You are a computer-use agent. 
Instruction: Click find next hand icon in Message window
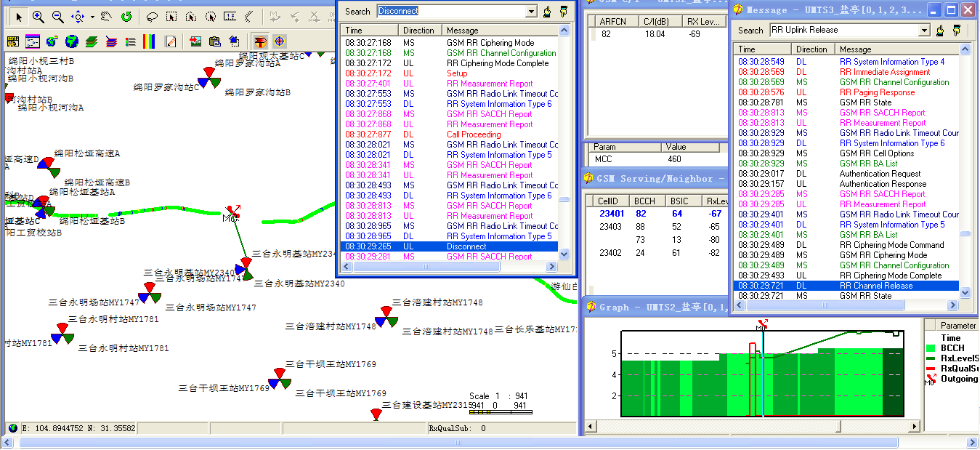tap(957, 30)
